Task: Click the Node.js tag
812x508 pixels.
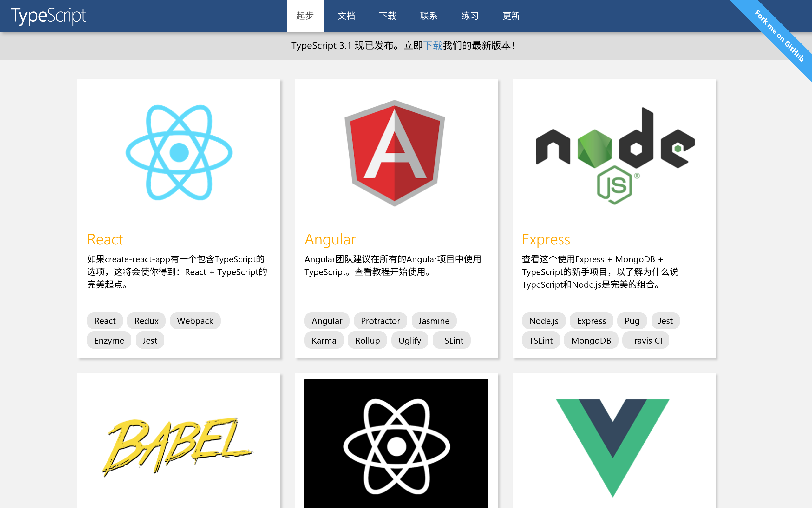Action: tap(544, 321)
